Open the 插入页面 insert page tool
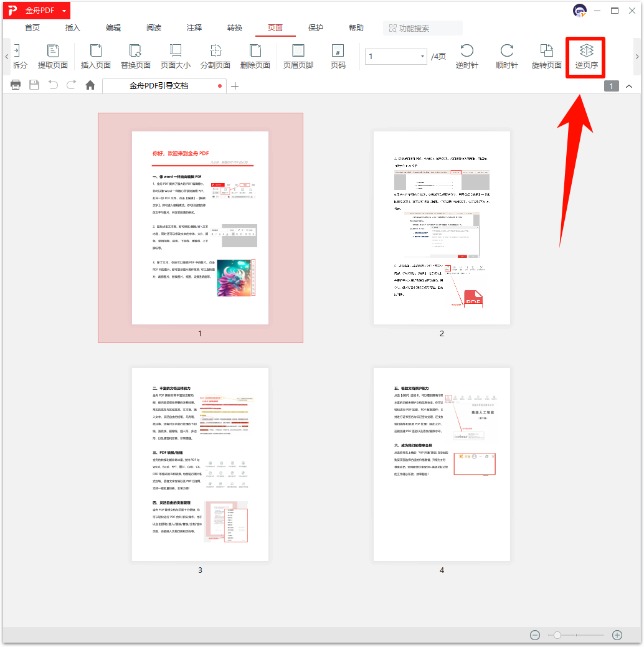This screenshot has height=647, width=644. point(95,55)
